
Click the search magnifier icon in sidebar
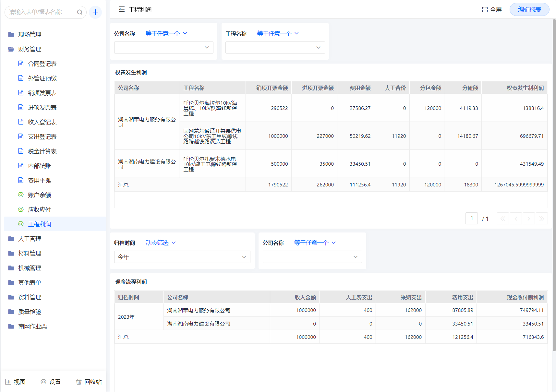tap(79, 12)
